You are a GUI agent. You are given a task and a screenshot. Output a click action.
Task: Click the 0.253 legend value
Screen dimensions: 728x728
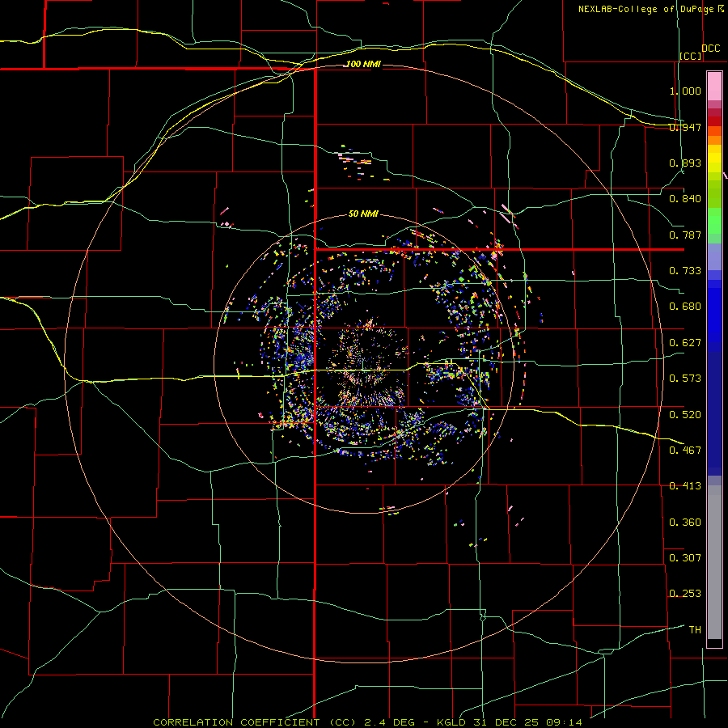[685, 594]
